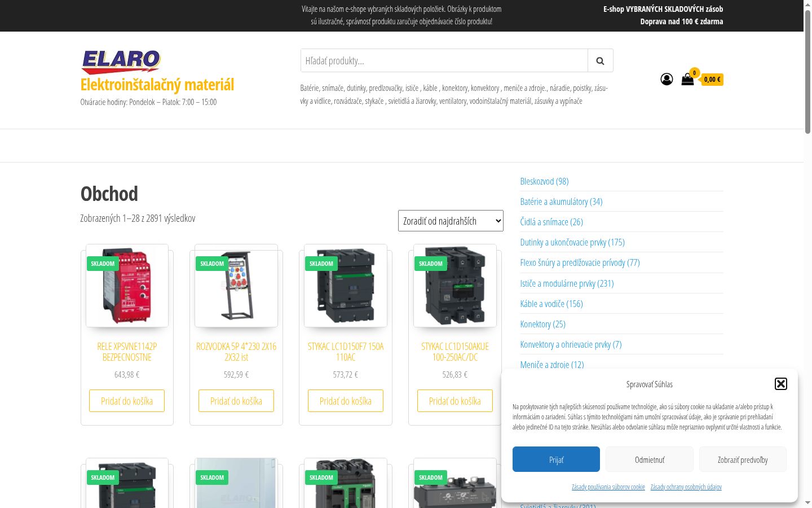Click price 573,72 € text
Viewport: 812px width, 508px height.
[x=346, y=374]
